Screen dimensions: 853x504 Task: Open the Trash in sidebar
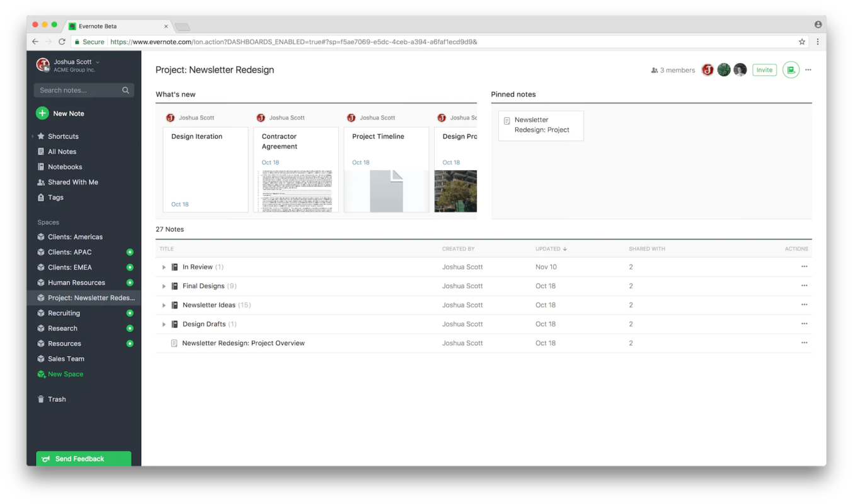click(56, 399)
